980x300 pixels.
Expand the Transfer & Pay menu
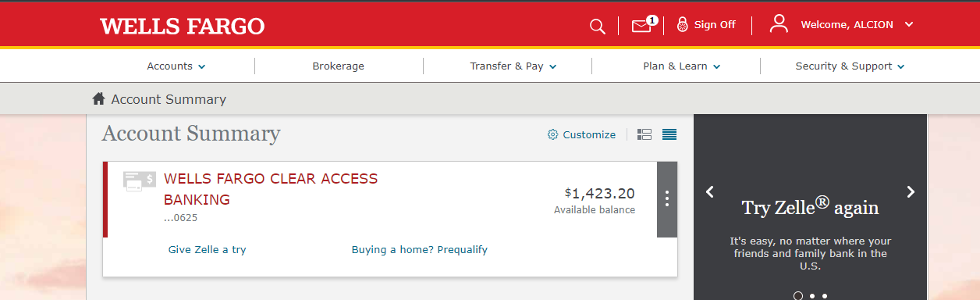pos(513,66)
